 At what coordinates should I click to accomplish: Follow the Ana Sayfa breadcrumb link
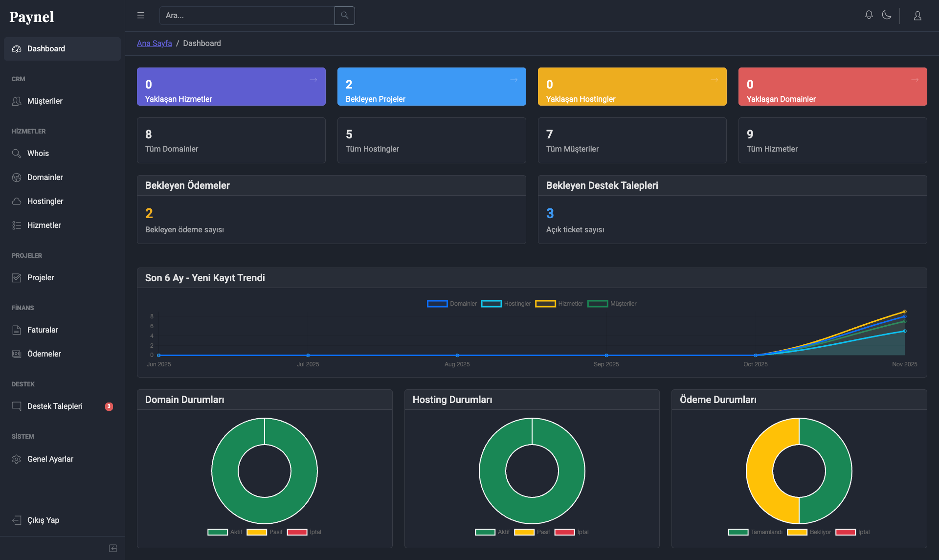[155, 44]
